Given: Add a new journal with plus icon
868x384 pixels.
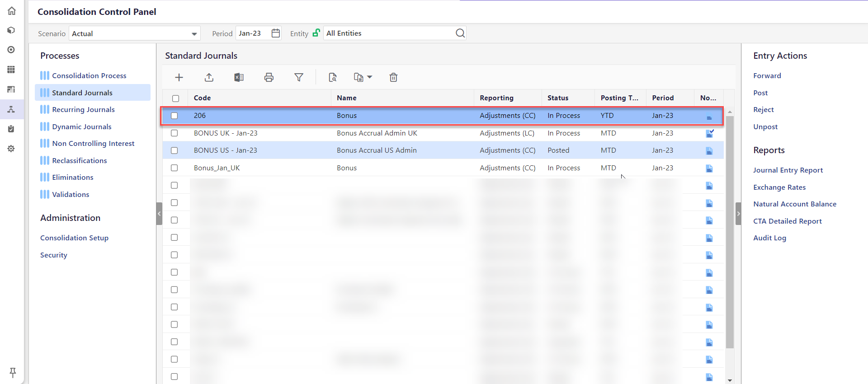Looking at the screenshot, I should pos(179,77).
